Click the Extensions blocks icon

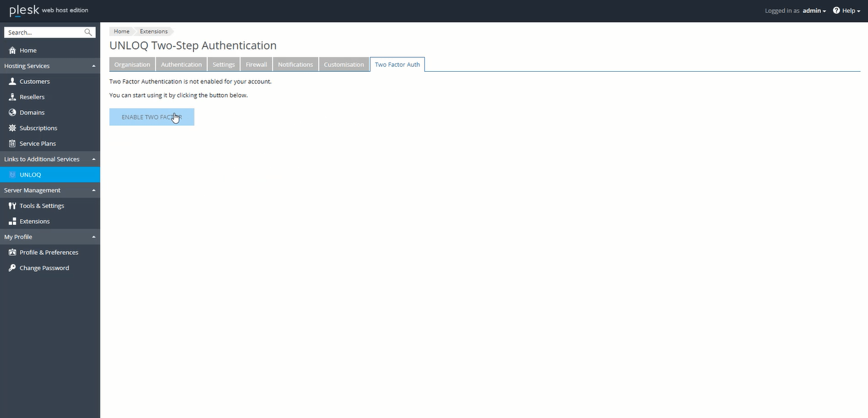(12, 221)
